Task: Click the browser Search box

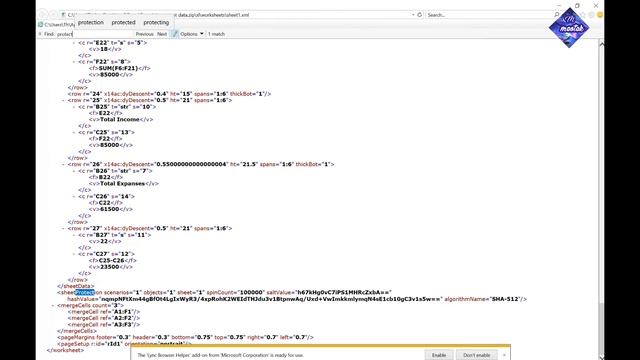Action: tap(489, 15)
